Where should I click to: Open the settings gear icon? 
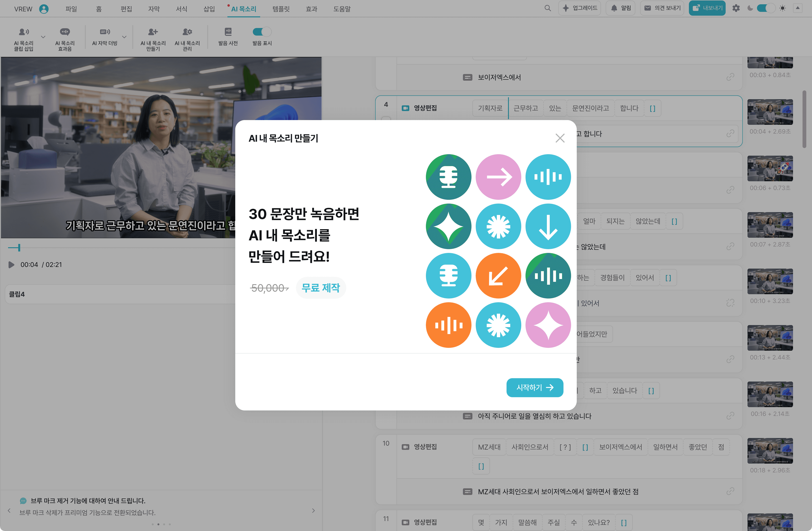(x=736, y=8)
